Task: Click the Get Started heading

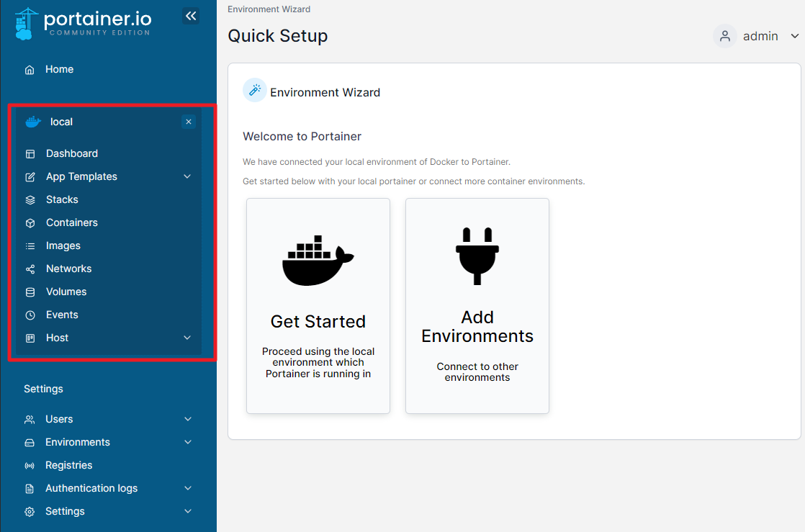Action: pyautogui.click(x=318, y=322)
